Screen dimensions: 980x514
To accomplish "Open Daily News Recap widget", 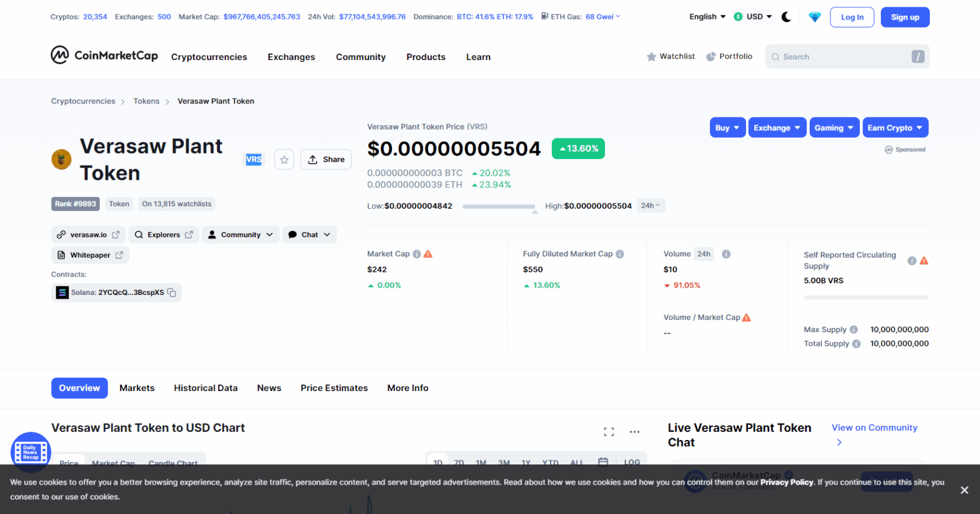I will coord(31,453).
